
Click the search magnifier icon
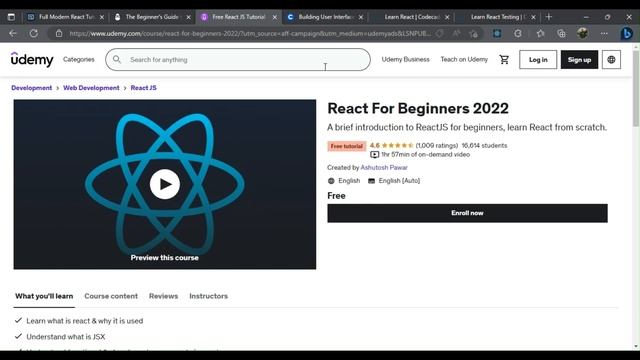[x=117, y=60]
